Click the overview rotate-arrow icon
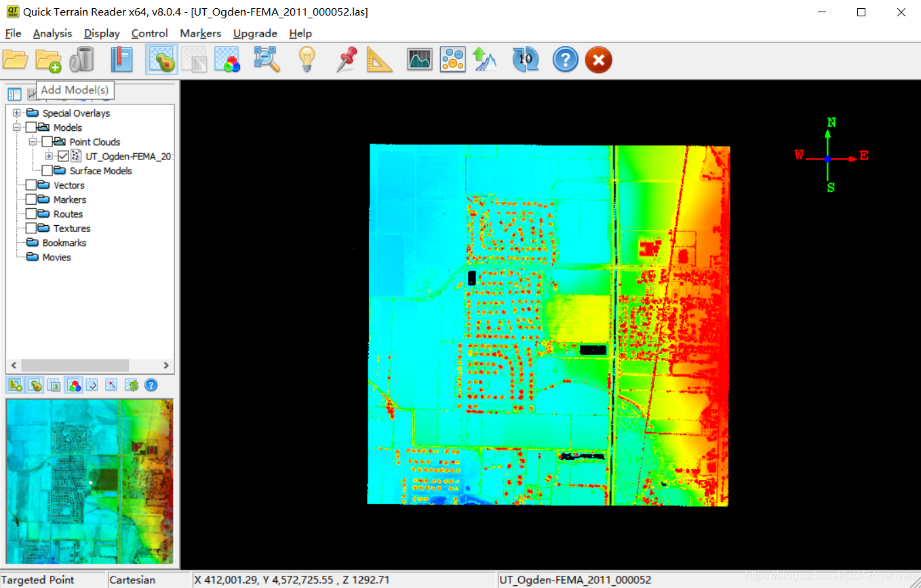Screen dimensions: 921x588 point(93,385)
